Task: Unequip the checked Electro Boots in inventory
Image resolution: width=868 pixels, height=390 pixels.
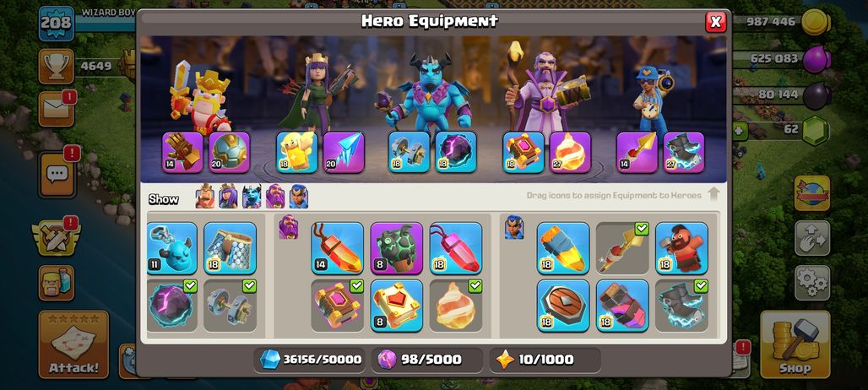Action: coord(681,306)
